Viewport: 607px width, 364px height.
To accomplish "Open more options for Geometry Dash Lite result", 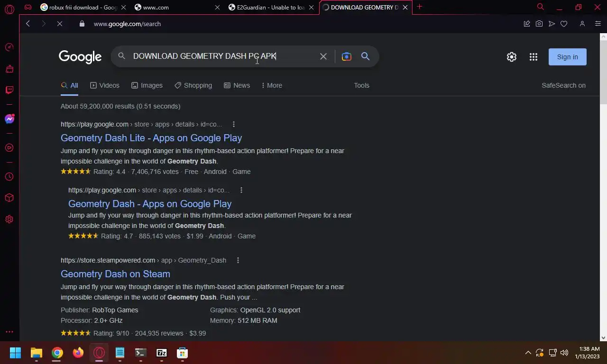I will [233, 124].
